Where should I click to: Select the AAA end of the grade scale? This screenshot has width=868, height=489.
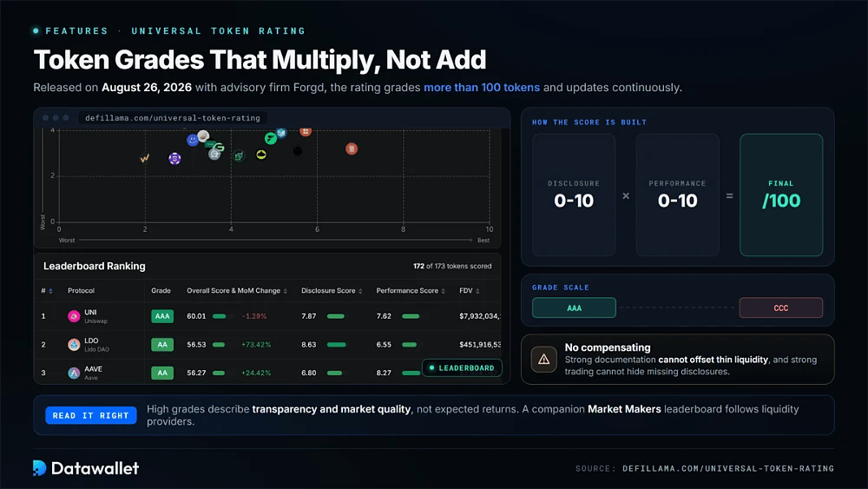point(574,308)
